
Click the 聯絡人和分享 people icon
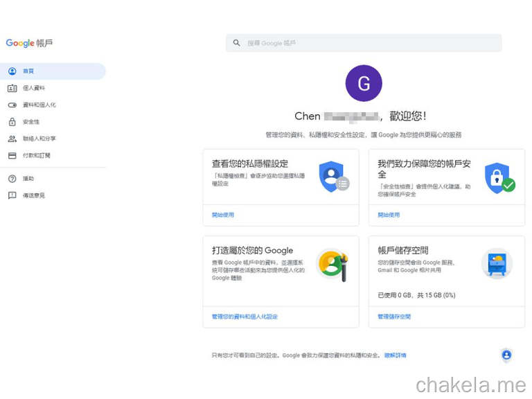pos(12,139)
